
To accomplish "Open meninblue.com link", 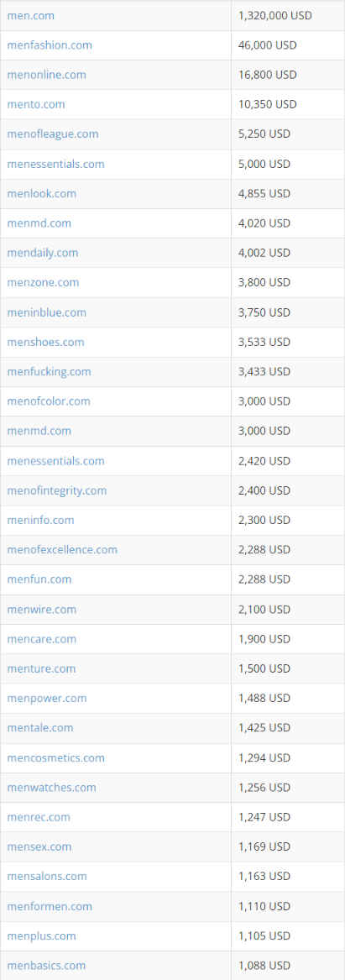I will click(x=46, y=312).
